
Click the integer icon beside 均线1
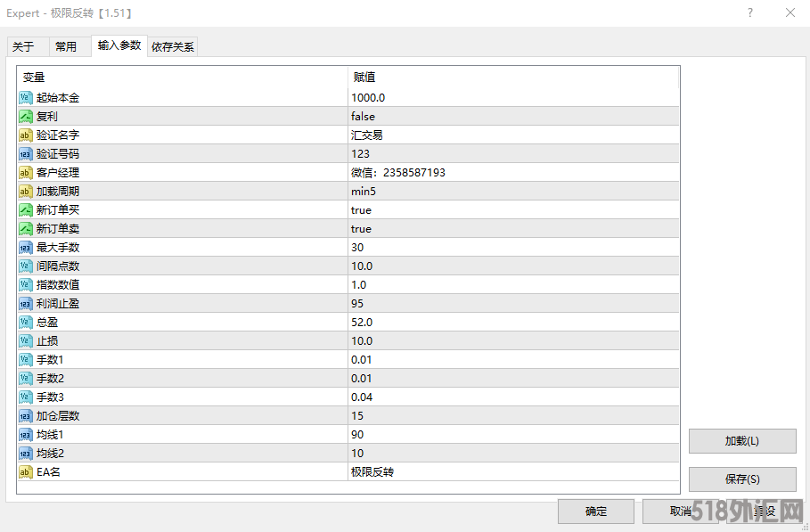coord(26,434)
